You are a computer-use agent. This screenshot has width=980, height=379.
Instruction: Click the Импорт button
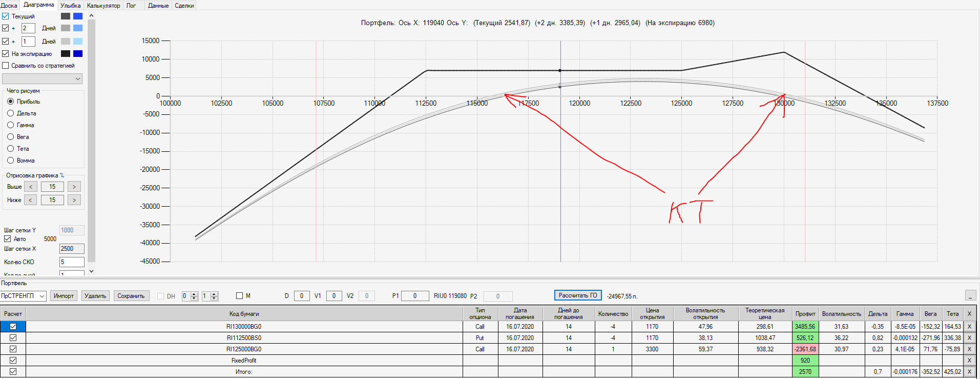64,296
